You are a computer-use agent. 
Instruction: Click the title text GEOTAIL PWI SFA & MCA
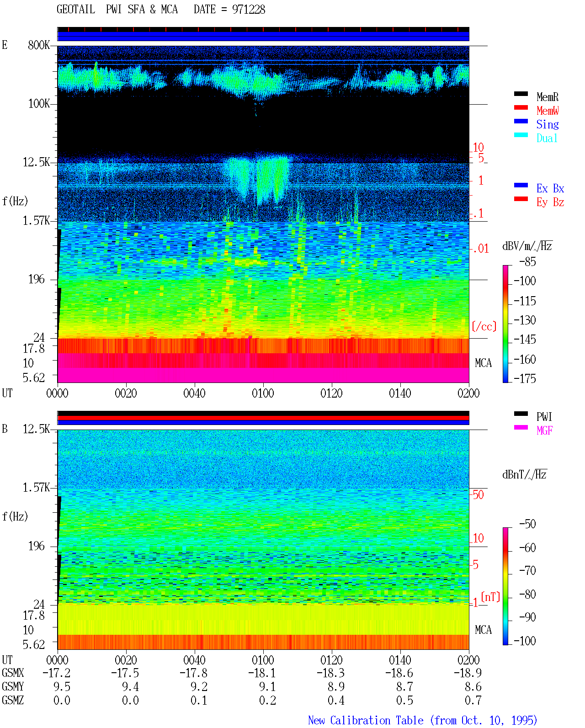pos(117,10)
